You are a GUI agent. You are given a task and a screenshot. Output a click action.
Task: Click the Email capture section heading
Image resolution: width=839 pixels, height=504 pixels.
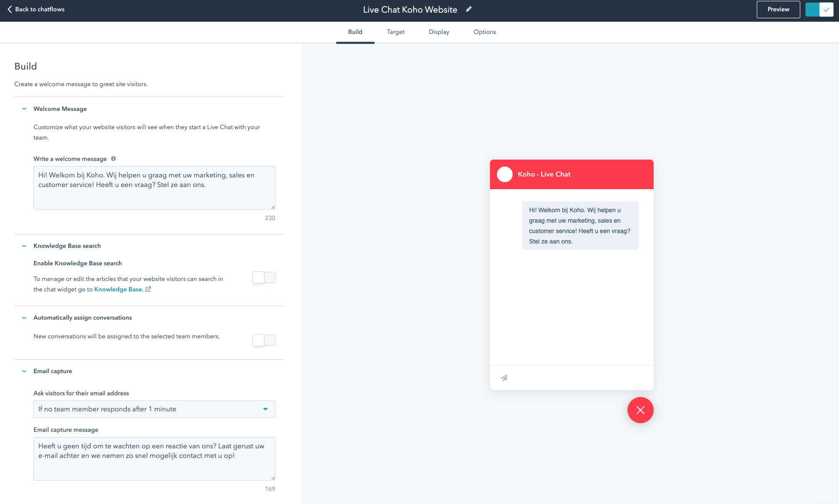point(53,371)
